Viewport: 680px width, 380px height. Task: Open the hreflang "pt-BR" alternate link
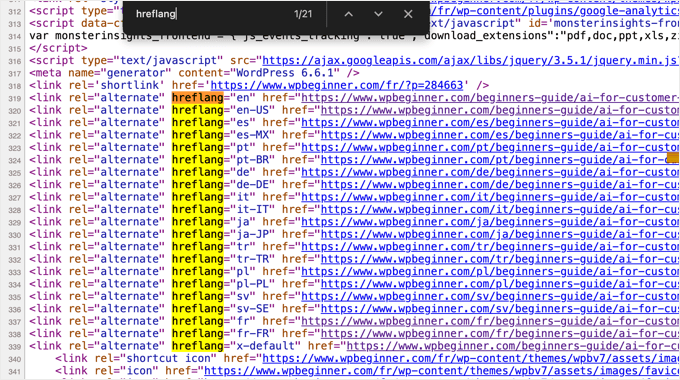494,160
